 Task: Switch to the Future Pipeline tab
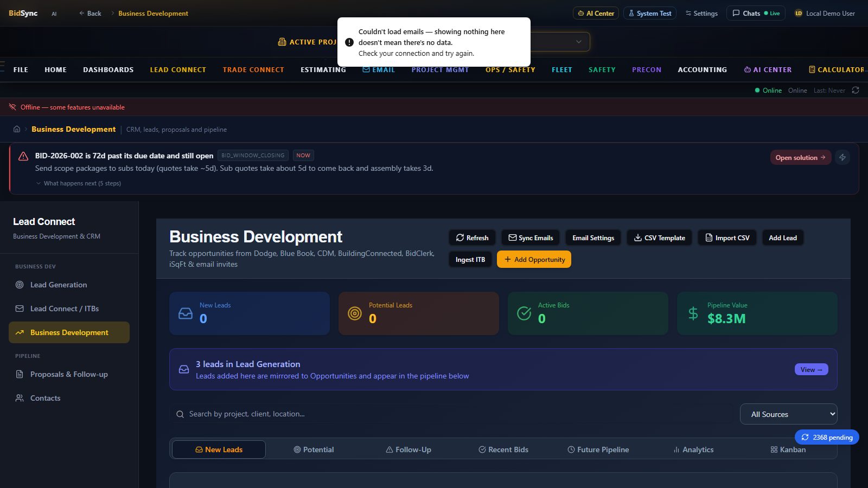[x=598, y=450]
